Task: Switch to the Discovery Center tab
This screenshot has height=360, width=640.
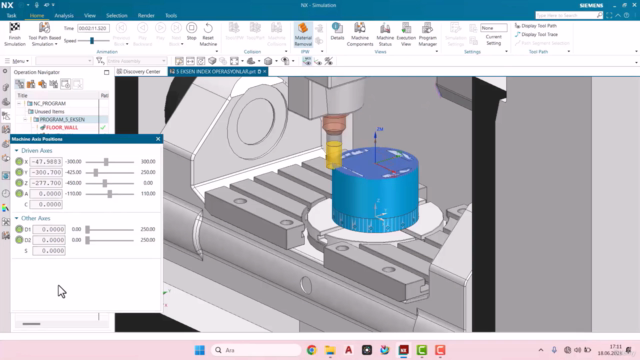Action: [139, 71]
